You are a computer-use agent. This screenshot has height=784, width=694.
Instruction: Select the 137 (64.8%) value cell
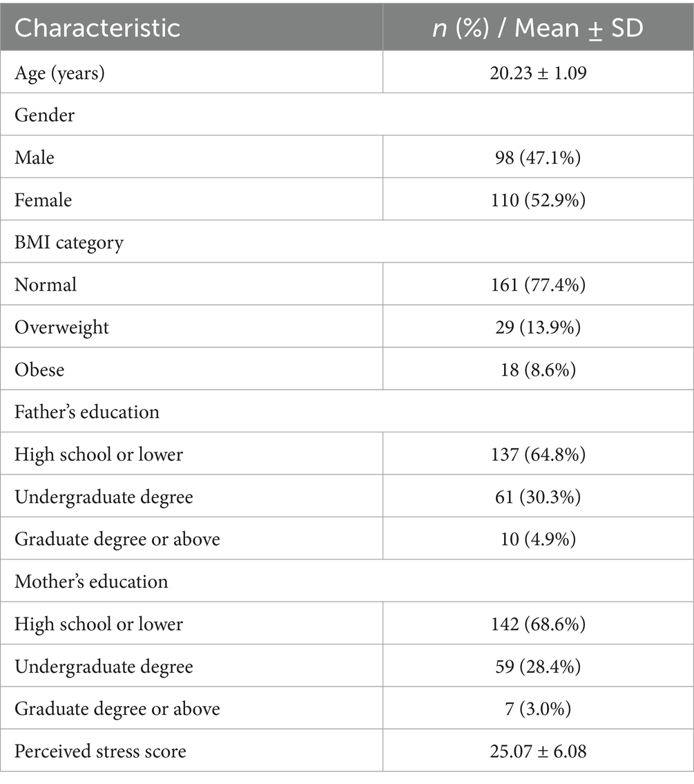pyautogui.click(x=538, y=455)
